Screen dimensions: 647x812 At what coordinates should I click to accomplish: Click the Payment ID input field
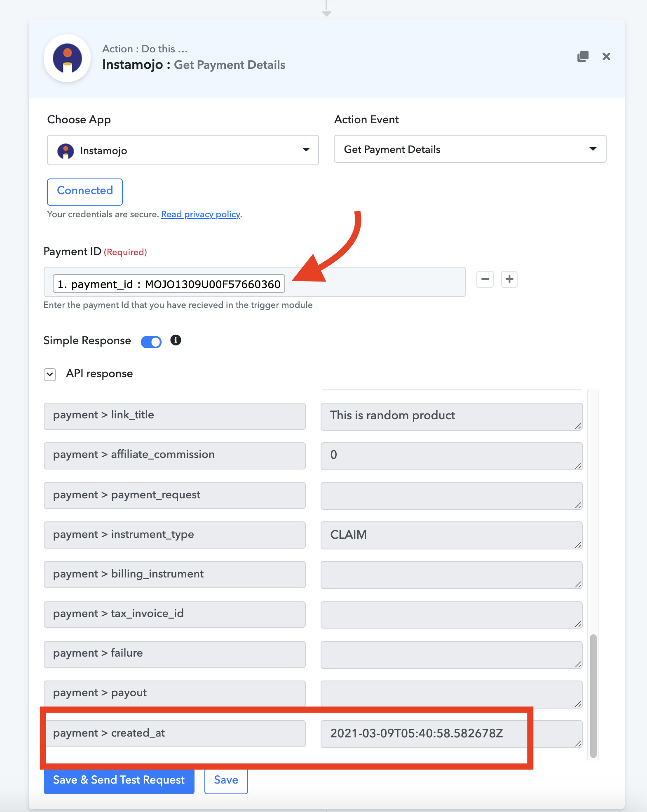pyautogui.click(x=254, y=282)
